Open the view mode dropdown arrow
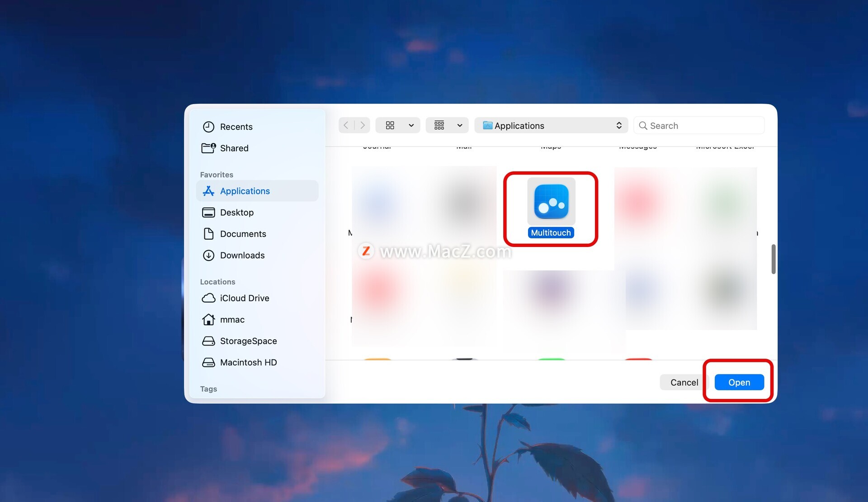Viewport: 868px width, 502px height. click(411, 125)
